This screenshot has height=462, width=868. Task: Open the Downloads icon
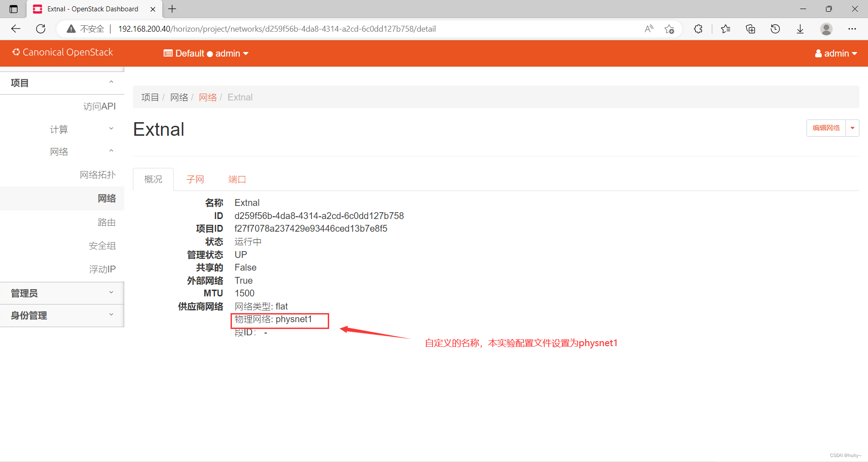click(800, 29)
